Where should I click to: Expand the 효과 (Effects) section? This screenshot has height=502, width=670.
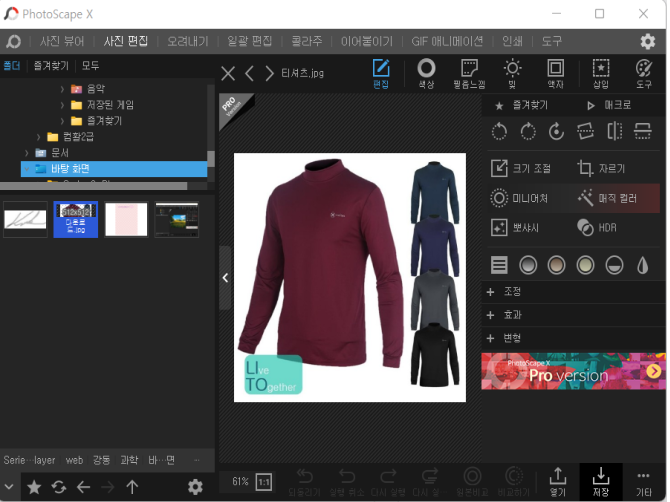[510, 314]
